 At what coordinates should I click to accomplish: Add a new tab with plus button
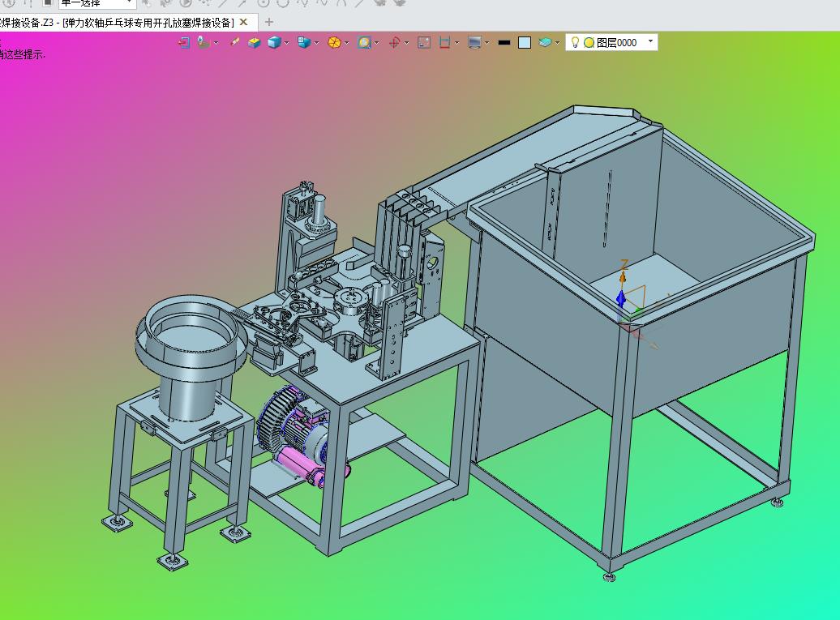point(269,22)
